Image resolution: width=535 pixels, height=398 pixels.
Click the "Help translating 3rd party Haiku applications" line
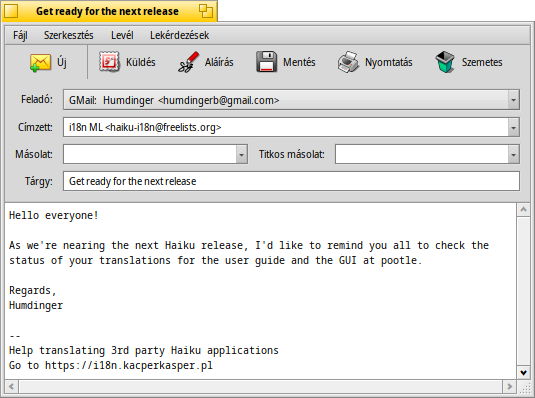coord(144,351)
